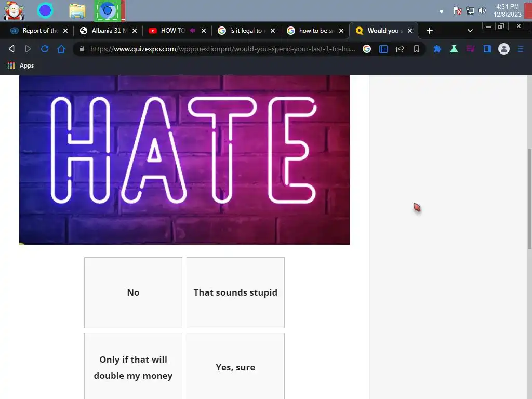Open the user profile avatar
This screenshot has height=399, width=532.
pos(504,49)
